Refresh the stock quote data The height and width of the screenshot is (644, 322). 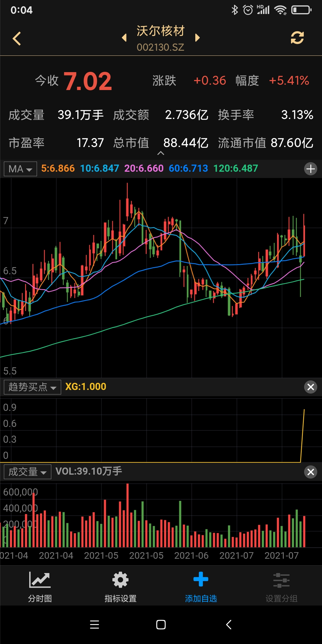(297, 38)
